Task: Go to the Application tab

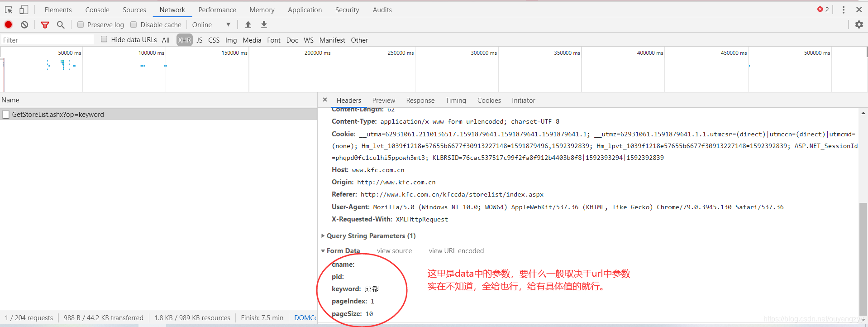Action: [x=305, y=10]
